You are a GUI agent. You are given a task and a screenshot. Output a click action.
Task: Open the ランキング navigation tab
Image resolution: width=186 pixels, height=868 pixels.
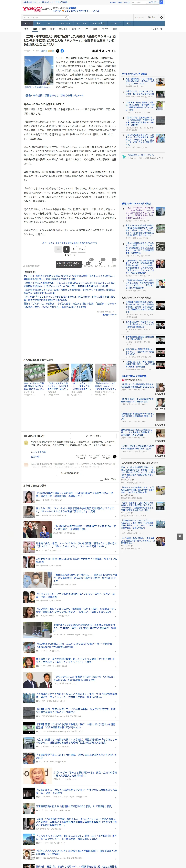point(115,24)
